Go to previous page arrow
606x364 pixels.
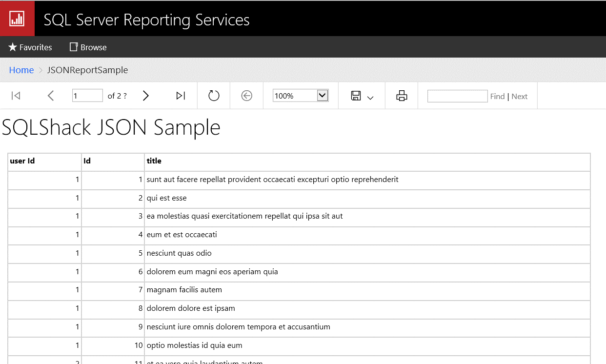[x=50, y=96]
